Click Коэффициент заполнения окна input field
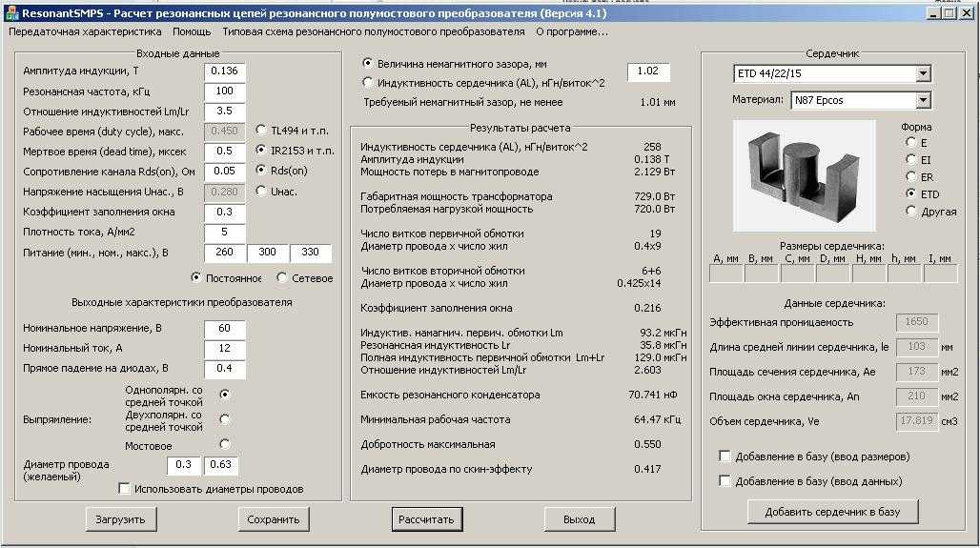This screenshot has height=548, width=980. click(224, 213)
